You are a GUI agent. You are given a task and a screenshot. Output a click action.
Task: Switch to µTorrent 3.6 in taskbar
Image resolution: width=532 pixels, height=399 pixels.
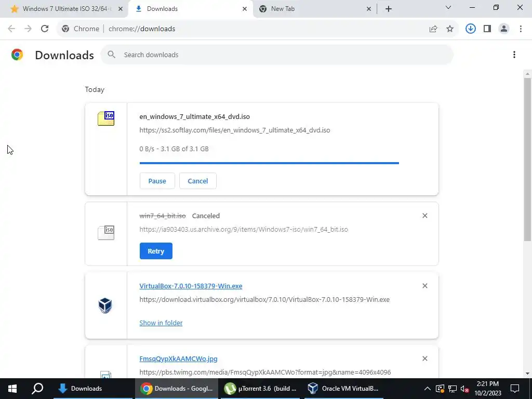point(261,389)
